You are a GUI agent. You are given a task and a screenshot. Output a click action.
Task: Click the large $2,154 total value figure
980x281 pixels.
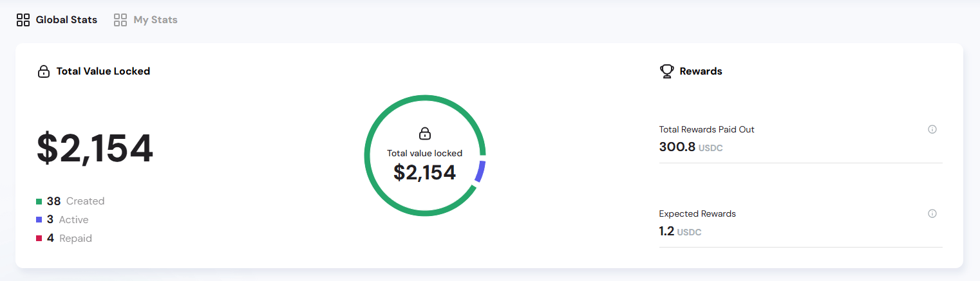pyautogui.click(x=95, y=149)
